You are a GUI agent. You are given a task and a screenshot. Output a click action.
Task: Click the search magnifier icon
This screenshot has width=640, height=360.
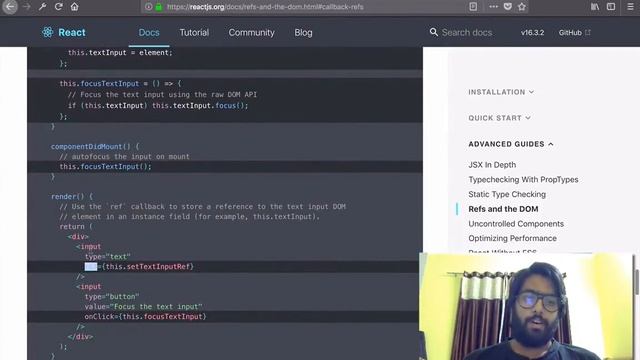click(x=433, y=32)
